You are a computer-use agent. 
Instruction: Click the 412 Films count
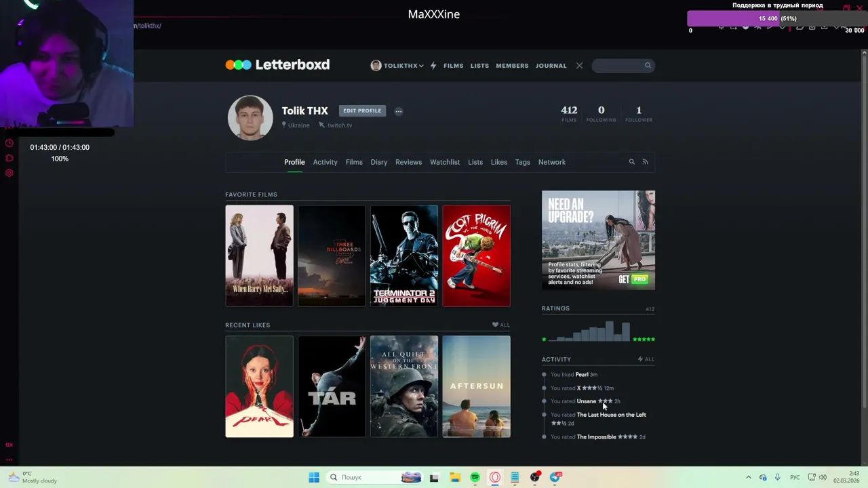tap(569, 113)
